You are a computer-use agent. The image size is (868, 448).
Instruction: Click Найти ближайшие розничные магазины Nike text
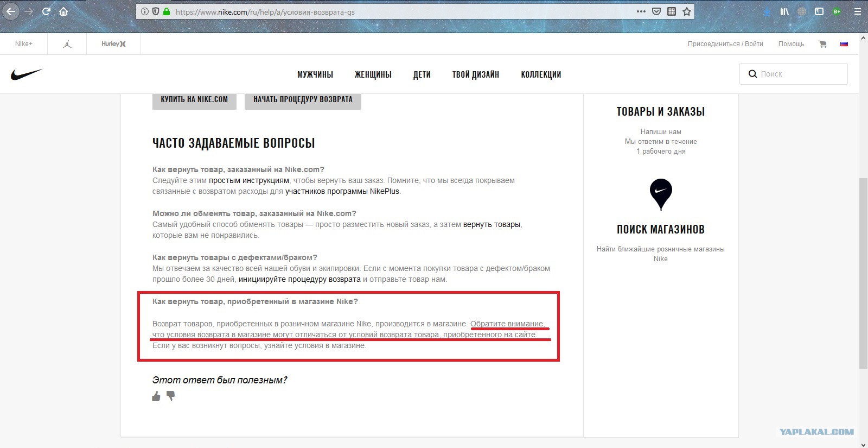click(x=661, y=254)
